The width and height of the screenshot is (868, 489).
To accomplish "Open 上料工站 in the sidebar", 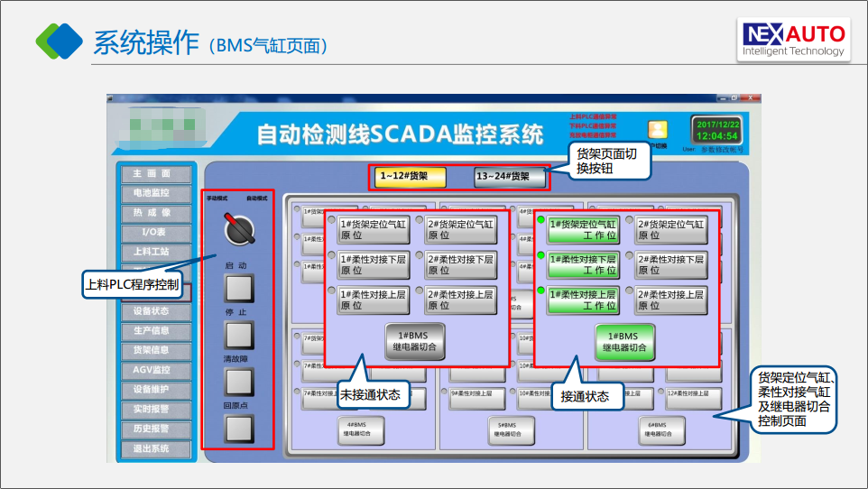I will point(156,252).
